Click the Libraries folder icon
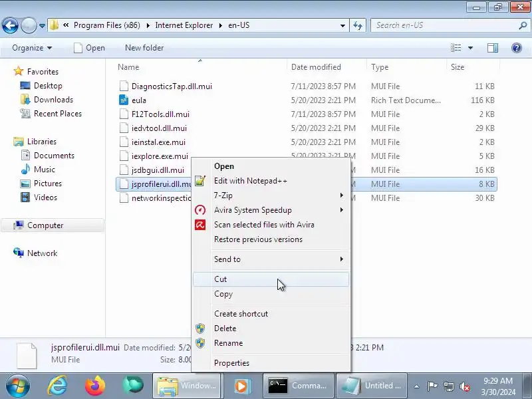This screenshot has height=399, width=532. (19, 142)
